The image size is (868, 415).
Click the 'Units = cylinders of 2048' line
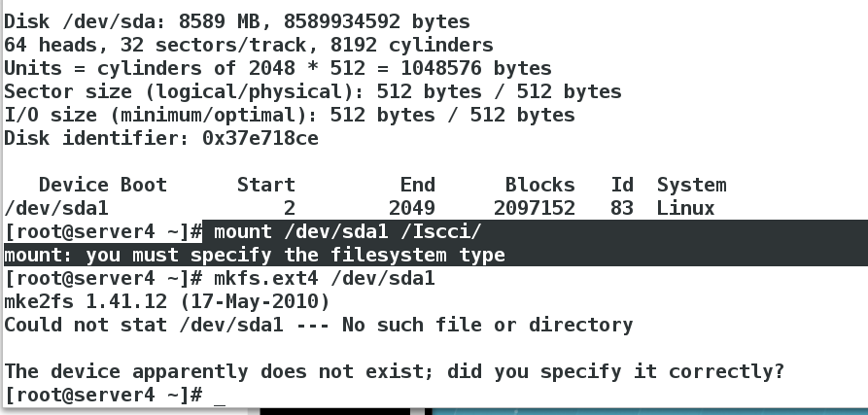[x=278, y=68]
